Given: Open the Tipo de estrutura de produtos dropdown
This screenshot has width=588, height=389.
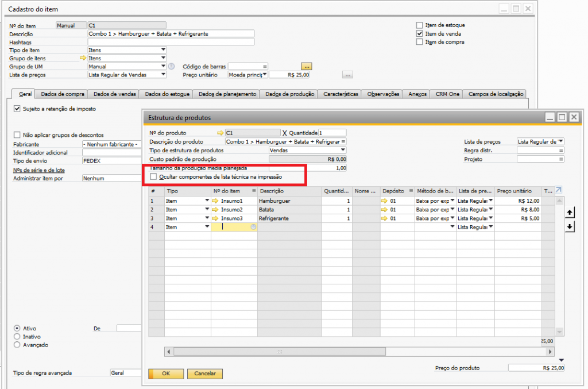Looking at the screenshot, I should (x=343, y=150).
